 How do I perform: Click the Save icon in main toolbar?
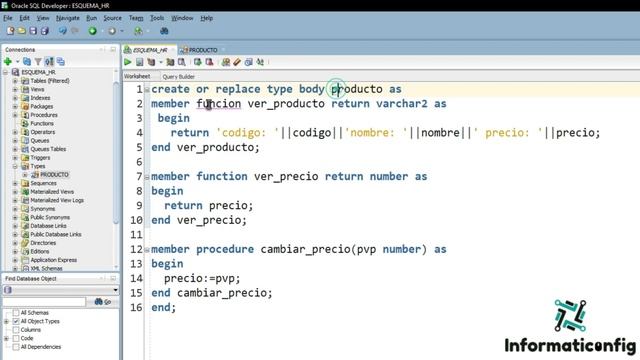33,31
